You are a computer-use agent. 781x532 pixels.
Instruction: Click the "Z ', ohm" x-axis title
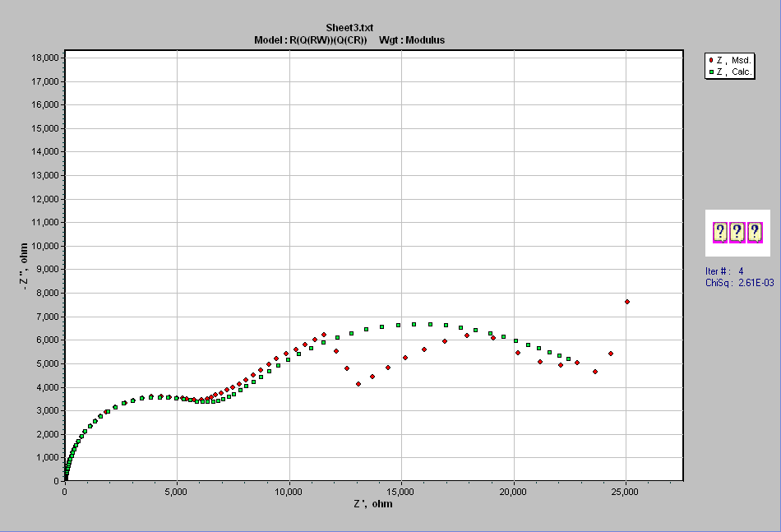(373, 504)
